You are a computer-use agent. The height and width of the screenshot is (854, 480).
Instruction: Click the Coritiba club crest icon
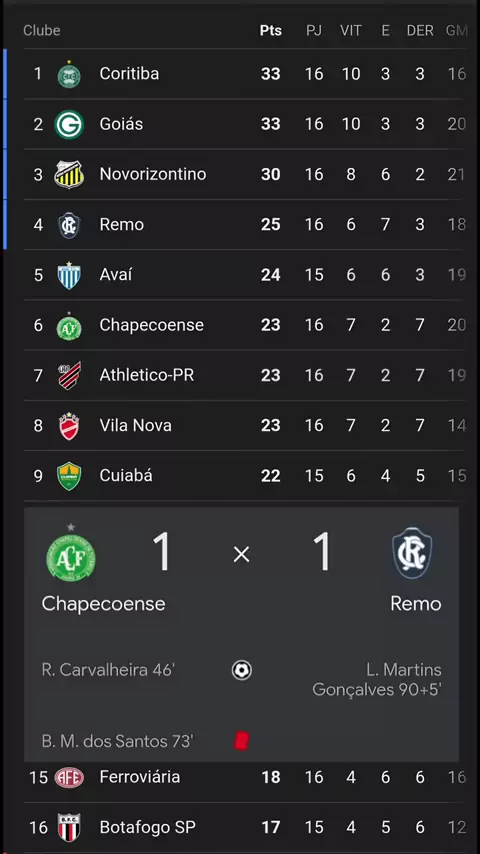tap(69, 74)
